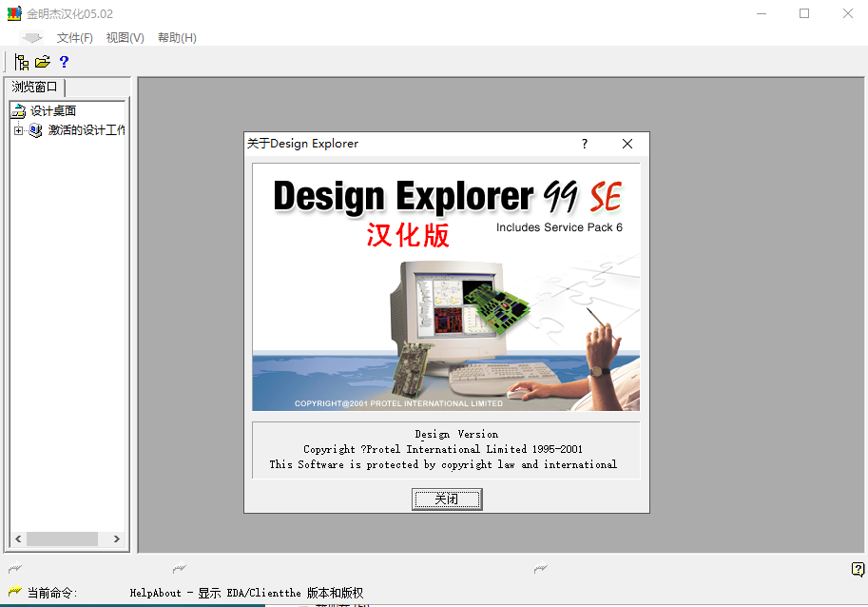This screenshot has width=868, height=607.
Task: Toggle the design manager panel toolbar icon
Action: tap(21, 62)
